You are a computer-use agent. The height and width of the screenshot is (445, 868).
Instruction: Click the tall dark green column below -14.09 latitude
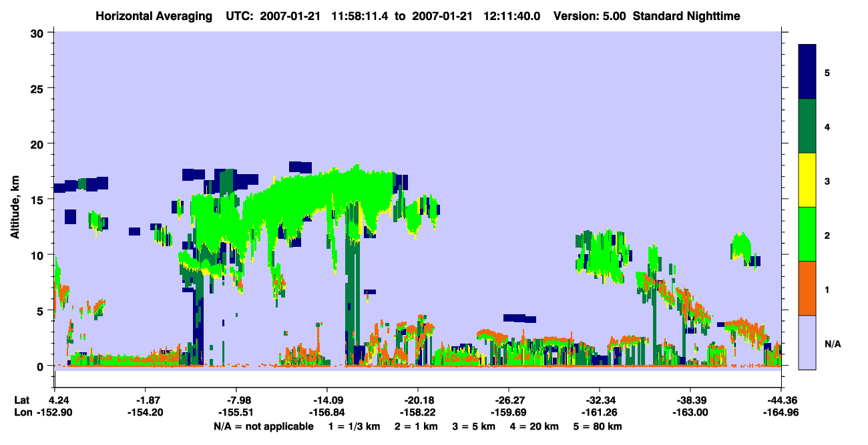point(352,287)
